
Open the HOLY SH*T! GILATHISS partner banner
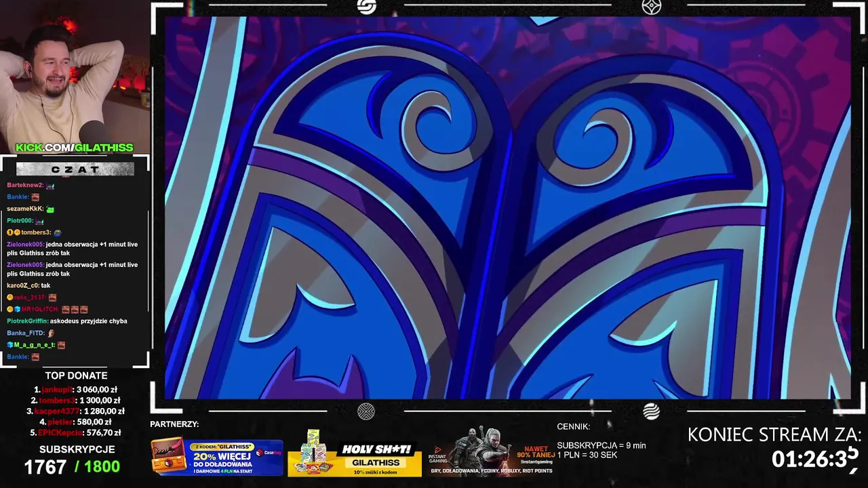pos(355,453)
